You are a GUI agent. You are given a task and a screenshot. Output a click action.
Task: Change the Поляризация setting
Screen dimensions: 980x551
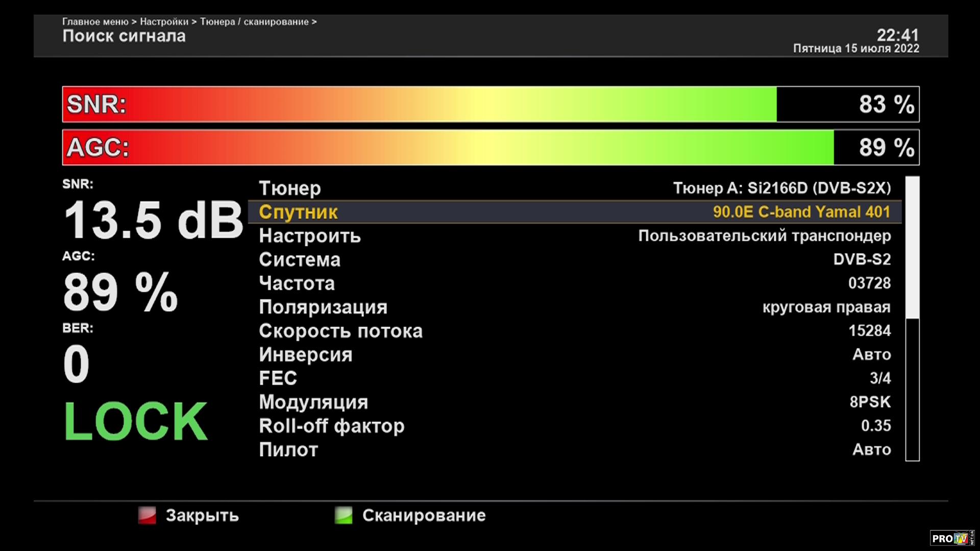click(826, 307)
